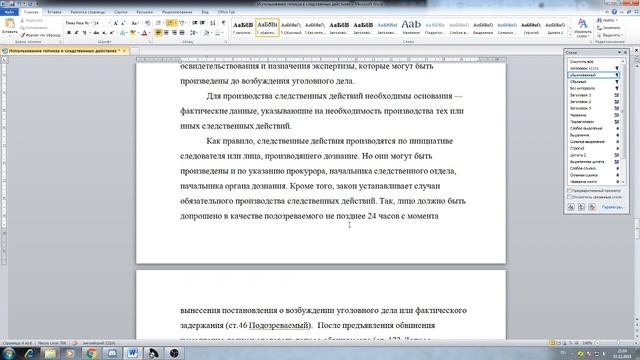Open the Font dialog launcher
The width and height of the screenshot is (640, 360).
click(150, 42)
